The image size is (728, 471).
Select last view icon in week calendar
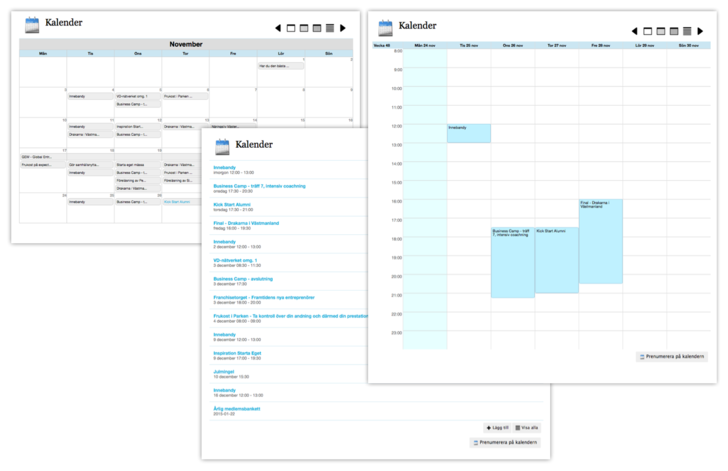686,32
